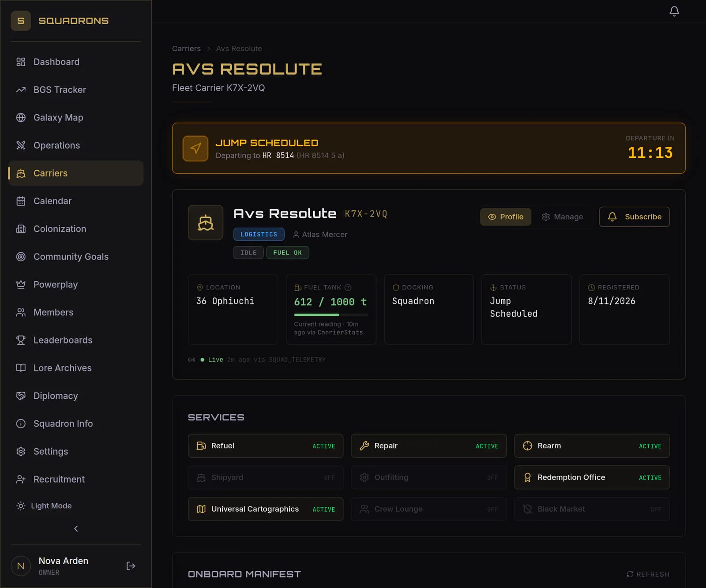This screenshot has height=588, width=706.
Task: Click the 36 Ophiuchi location value
Action: pyautogui.click(x=225, y=301)
